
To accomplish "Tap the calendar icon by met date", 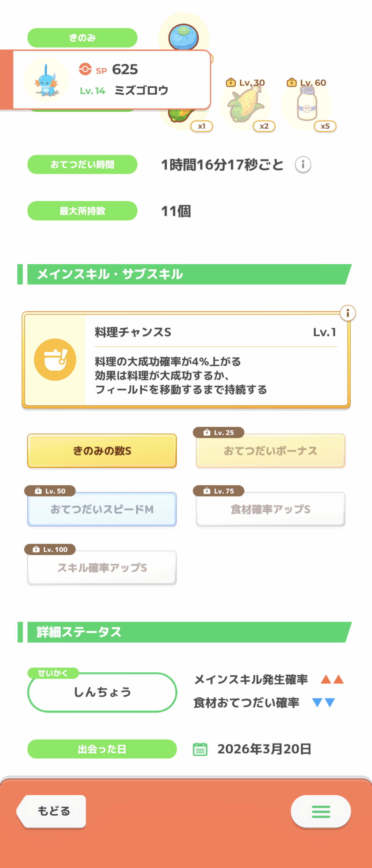I will (x=200, y=749).
